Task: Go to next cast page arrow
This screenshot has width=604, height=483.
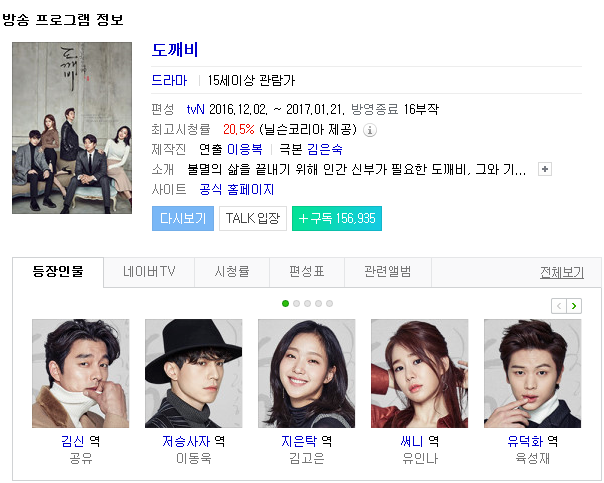Action: tap(574, 306)
